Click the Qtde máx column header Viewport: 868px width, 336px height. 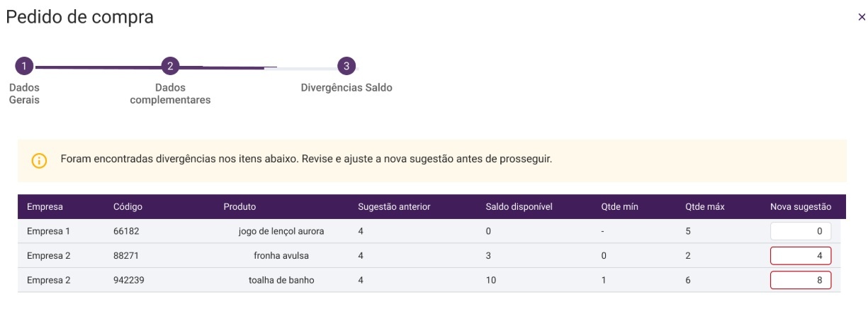click(704, 207)
